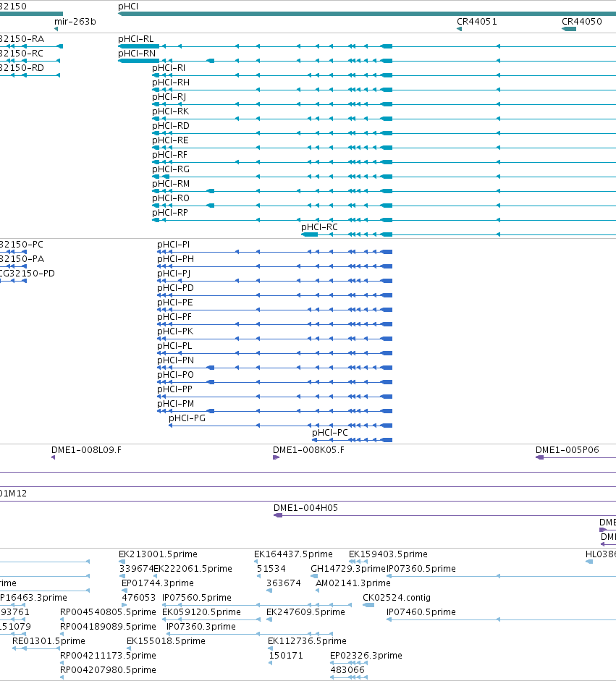
Task: Click the pHCl-RJ transcript label
Action: click(x=169, y=96)
